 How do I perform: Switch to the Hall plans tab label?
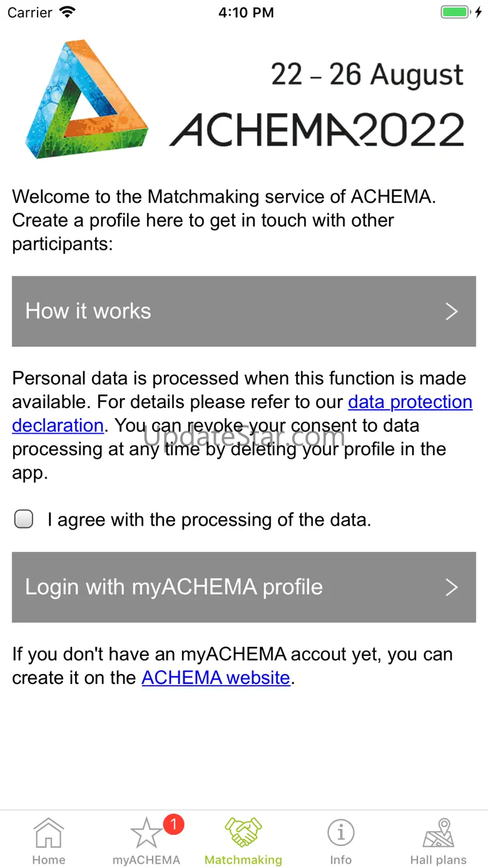(438, 860)
